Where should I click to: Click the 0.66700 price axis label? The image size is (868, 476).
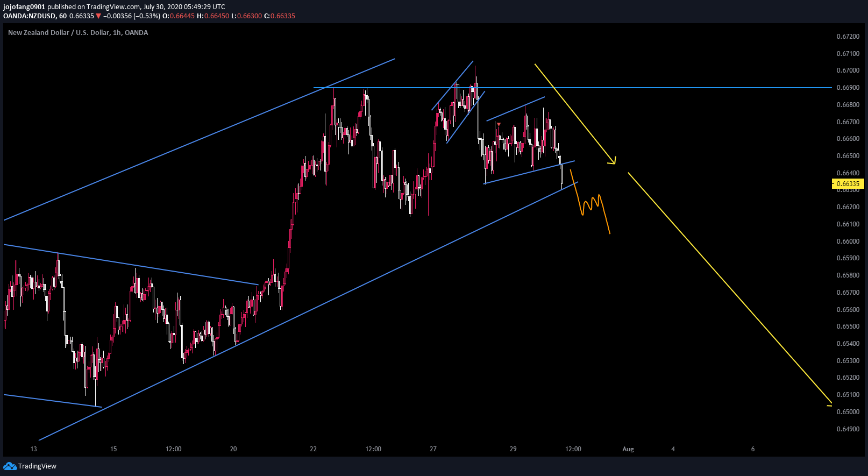pyautogui.click(x=848, y=122)
